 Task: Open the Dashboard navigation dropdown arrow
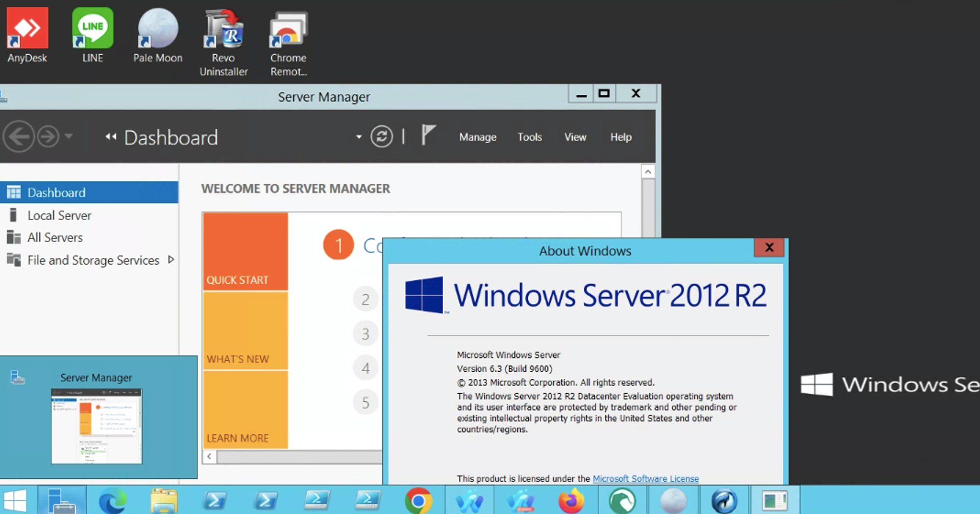click(357, 138)
